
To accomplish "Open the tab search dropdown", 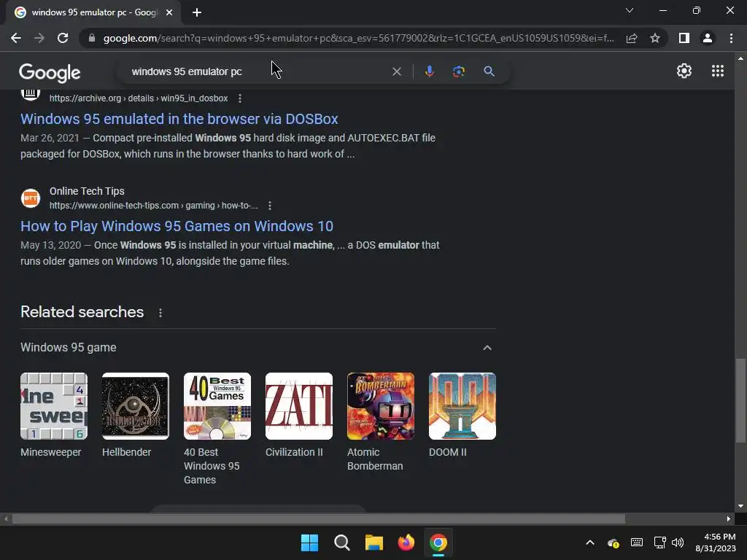I will [x=630, y=10].
